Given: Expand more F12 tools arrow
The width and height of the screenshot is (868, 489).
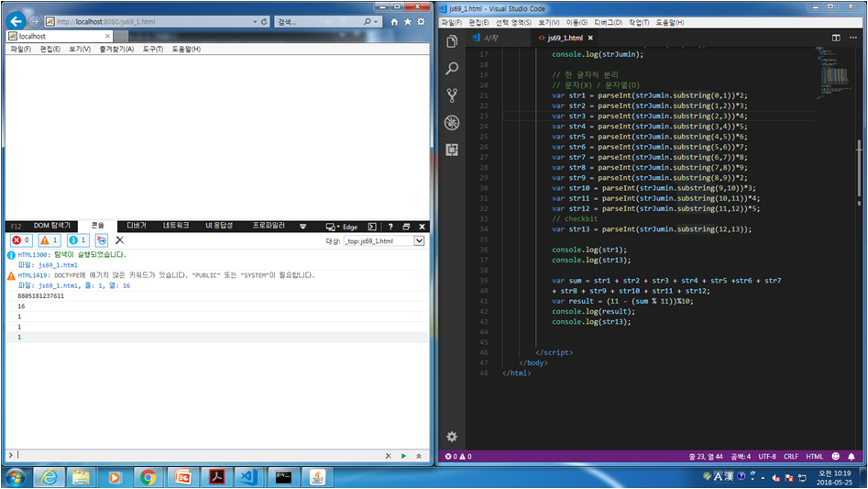Looking at the screenshot, I should [x=302, y=227].
